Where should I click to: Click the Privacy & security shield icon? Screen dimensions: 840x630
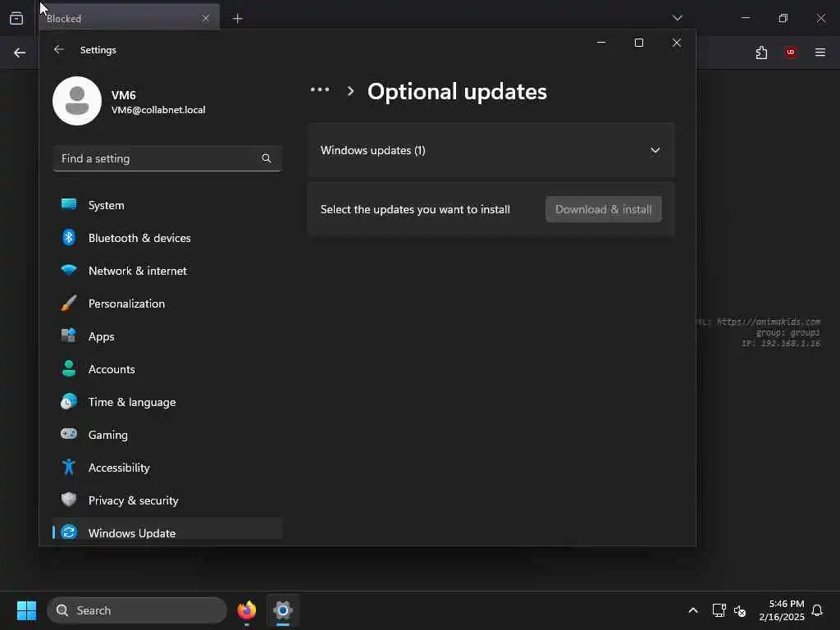(x=69, y=500)
